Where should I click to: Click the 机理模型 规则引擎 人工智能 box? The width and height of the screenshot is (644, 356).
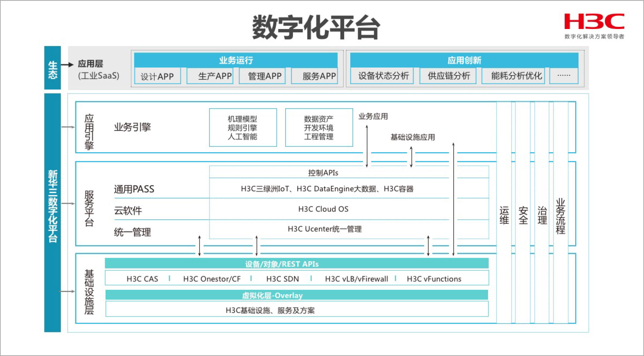(x=243, y=128)
